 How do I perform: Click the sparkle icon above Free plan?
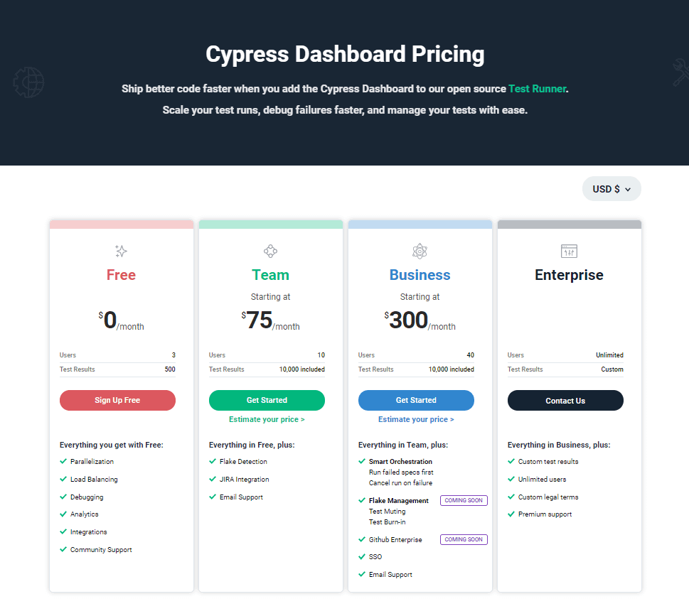click(x=121, y=251)
